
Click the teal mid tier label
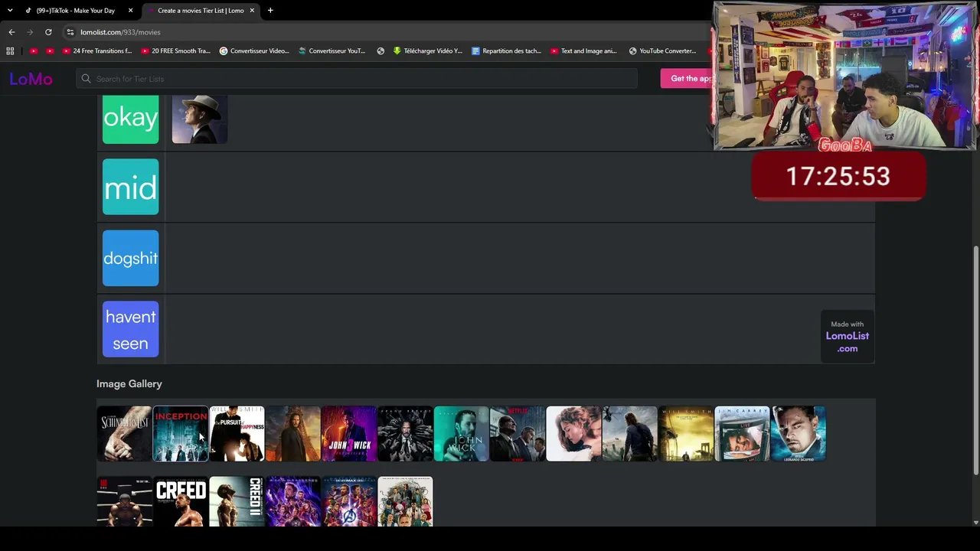[x=130, y=187]
